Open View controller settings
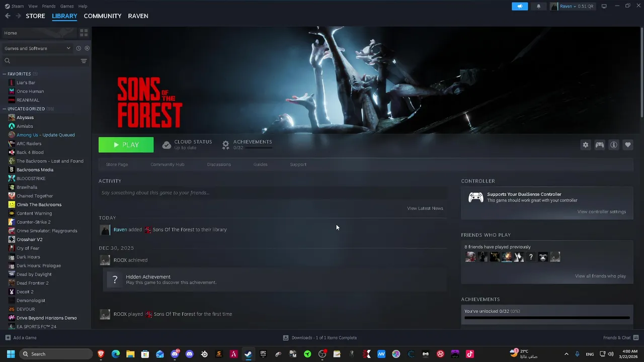Viewport: 644px width, 362px height. click(602, 212)
